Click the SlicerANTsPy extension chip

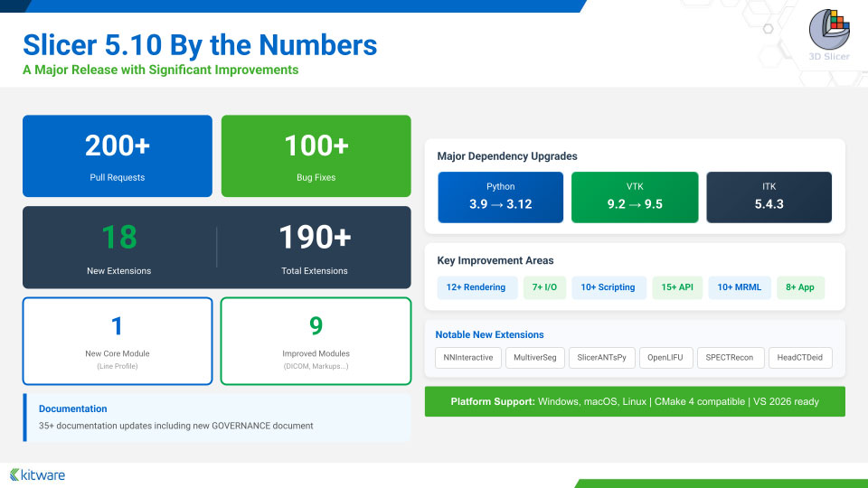[x=607, y=357]
